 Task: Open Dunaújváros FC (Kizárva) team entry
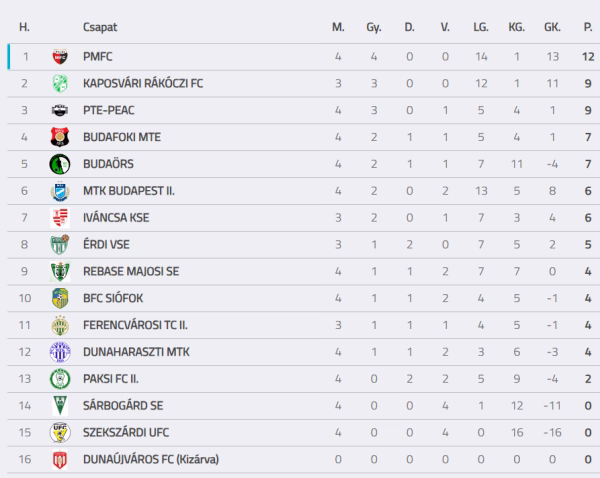(x=151, y=459)
